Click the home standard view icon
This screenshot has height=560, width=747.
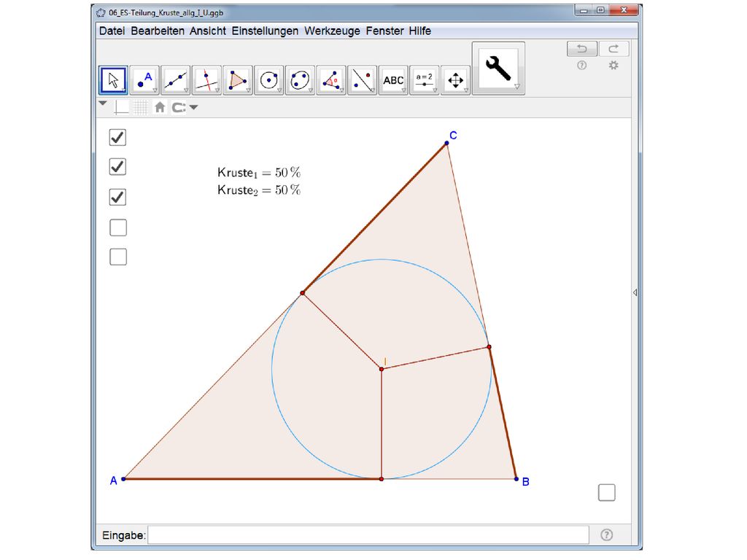tap(160, 108)
